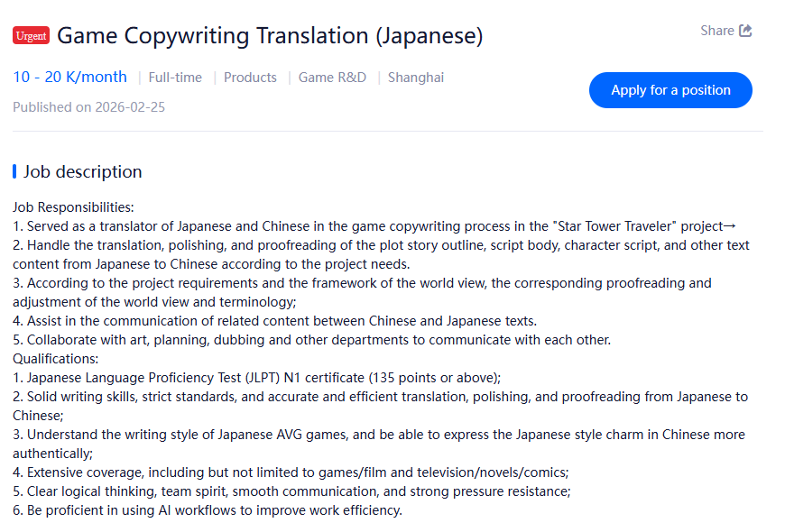The height and width of the screenshot is (532, 785).
Task: Click the Star Tower Traveler project line
Action: [x=374, y=226]
